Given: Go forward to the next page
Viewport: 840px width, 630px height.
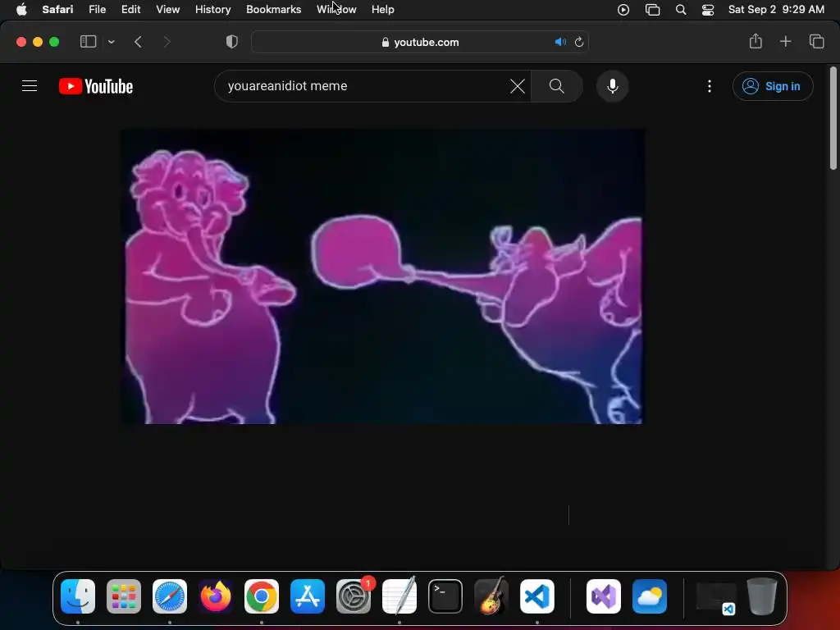Looking at the screenshot, I should tap(167, 42).
